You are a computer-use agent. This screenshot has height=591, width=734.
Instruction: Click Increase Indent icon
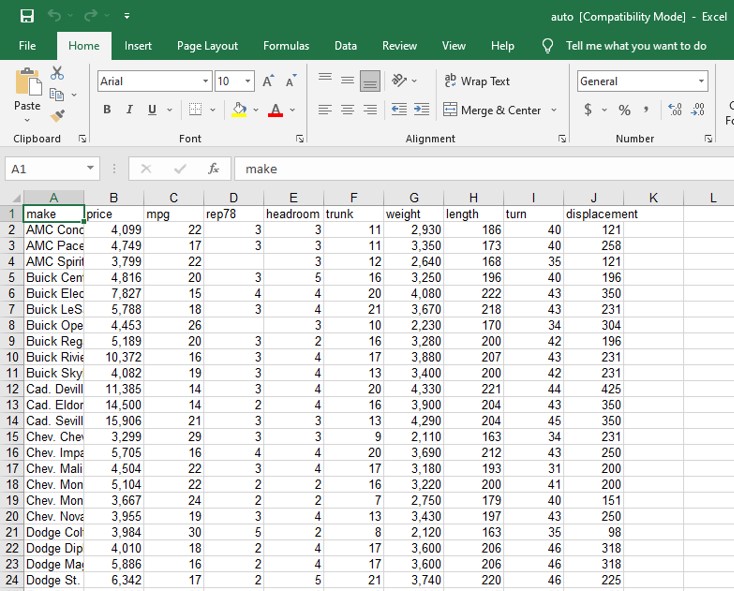421,110
